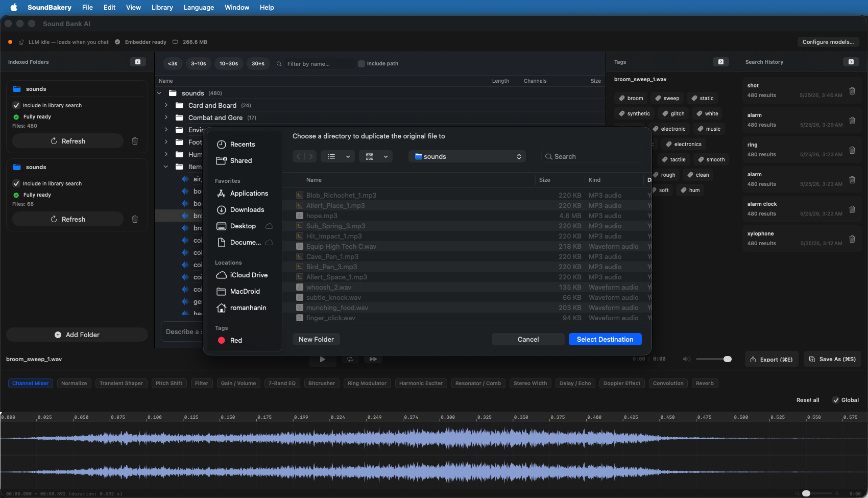Adjust the playback volume slider
The width and height of the screenshot is (868, 498).
coord(714,359)
